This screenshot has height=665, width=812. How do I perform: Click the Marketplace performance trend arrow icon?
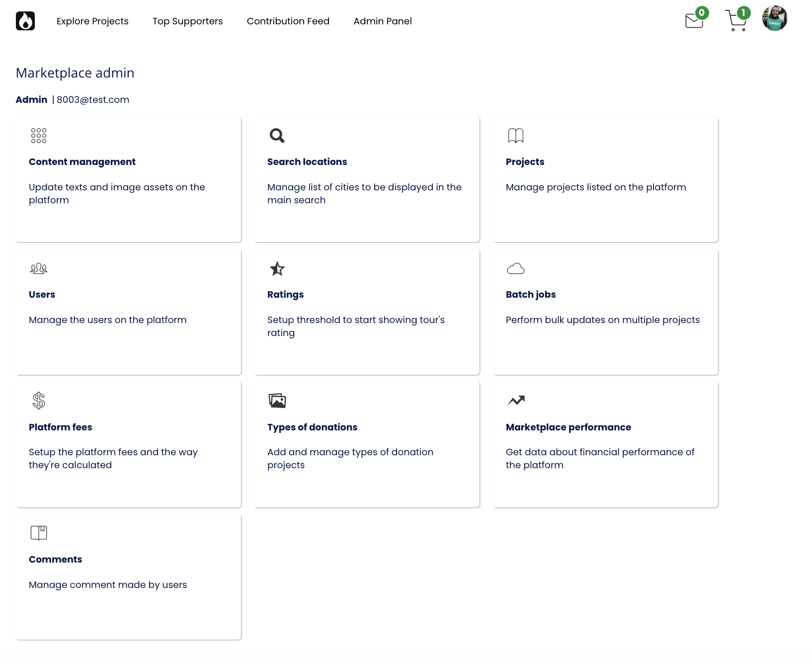(x=516, y=401)
